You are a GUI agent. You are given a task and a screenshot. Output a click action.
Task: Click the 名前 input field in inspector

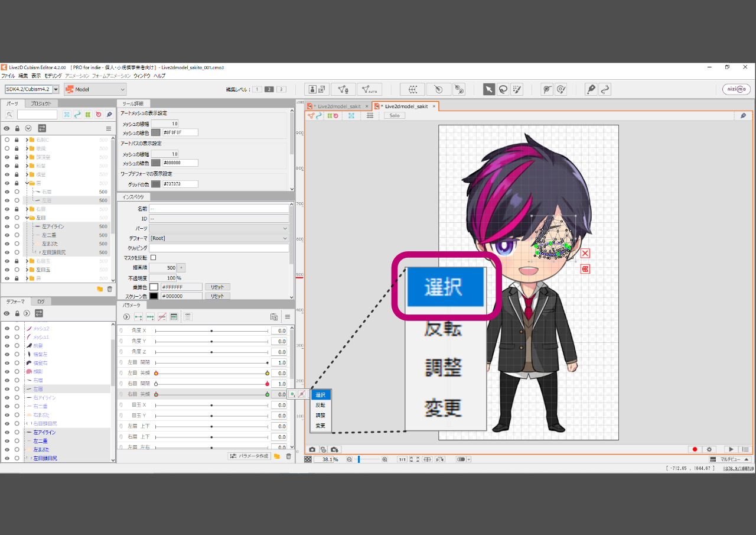[219, 209]
